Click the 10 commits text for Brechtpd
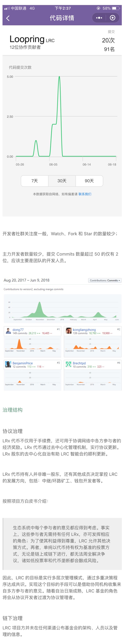The width and height of the screenshot is (124, 644). click(x=79, y=367)
